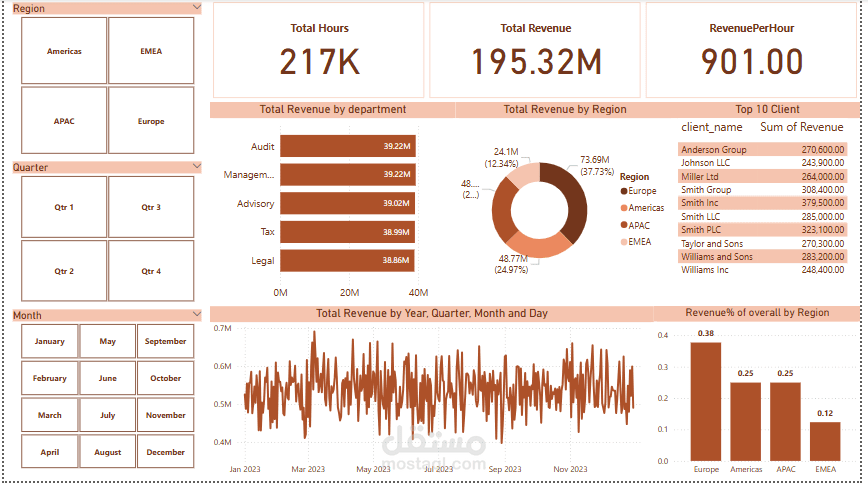Select the Legal revenue bar

[x=347, y=261]
